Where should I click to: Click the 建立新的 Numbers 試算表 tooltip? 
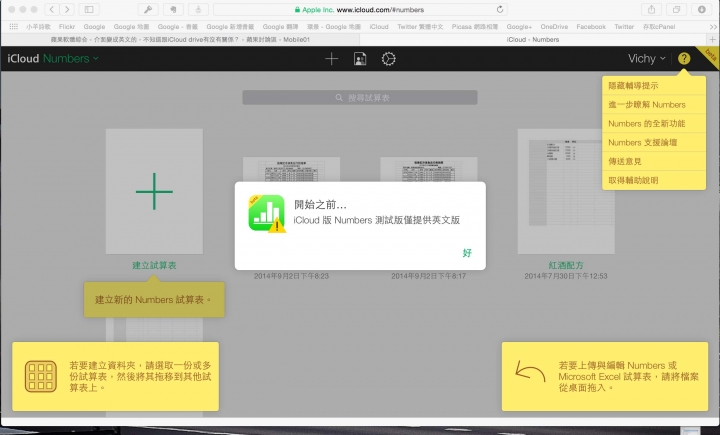tap(154, 300)
